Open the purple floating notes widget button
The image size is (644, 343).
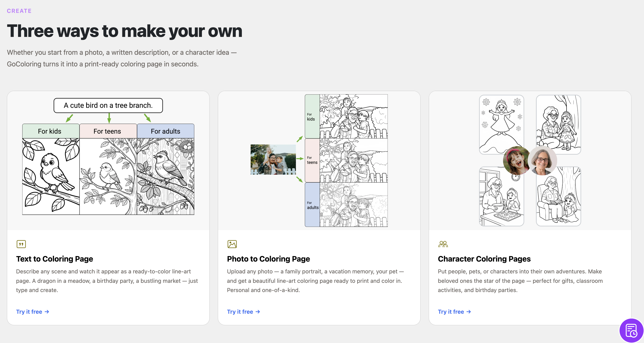pyautogui.click(x=632, y=331)
